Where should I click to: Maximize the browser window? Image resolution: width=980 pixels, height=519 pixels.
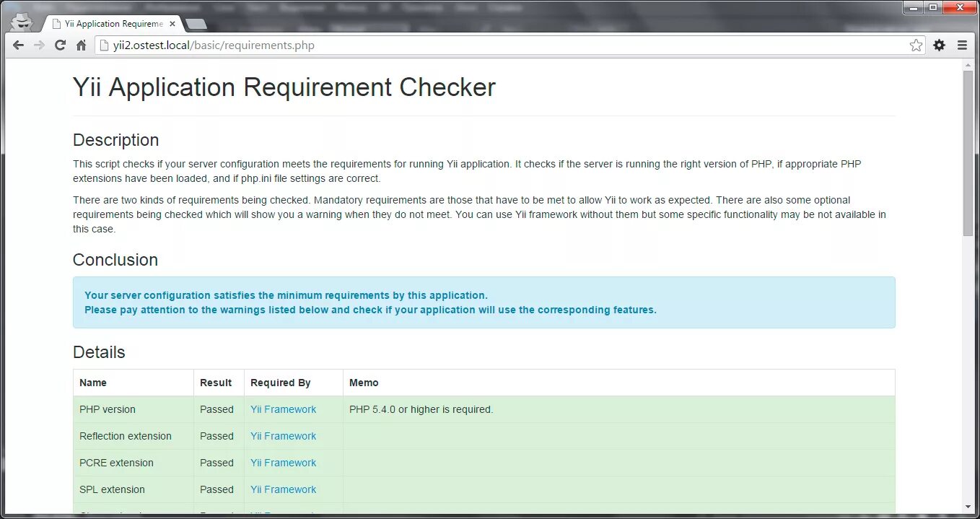click(933, 7)
